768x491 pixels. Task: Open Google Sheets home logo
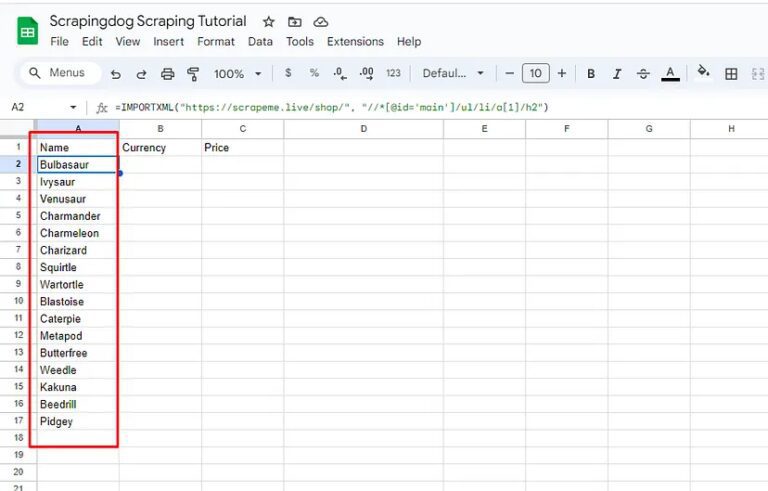[x=27, y=31]
